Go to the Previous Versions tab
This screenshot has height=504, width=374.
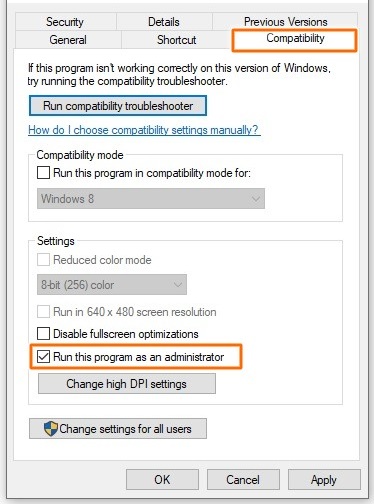pos(286,22)
